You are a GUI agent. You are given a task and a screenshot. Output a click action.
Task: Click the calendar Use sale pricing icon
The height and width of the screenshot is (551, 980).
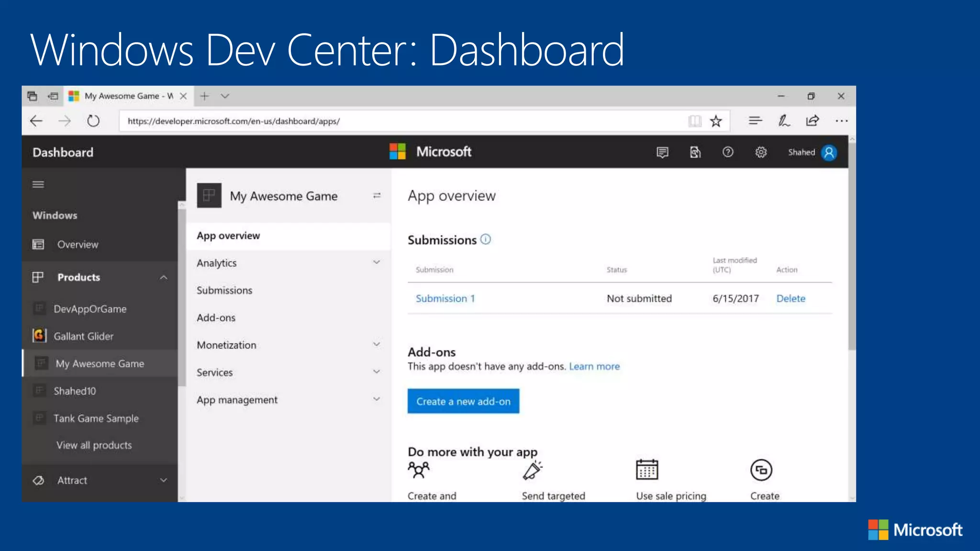(647, 469)
